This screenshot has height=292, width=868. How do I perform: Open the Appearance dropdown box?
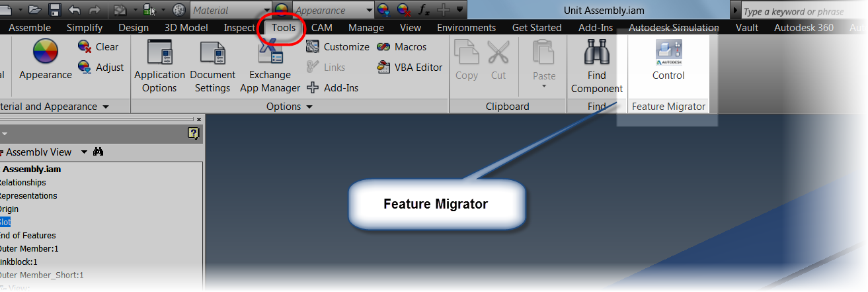[333, 11]
